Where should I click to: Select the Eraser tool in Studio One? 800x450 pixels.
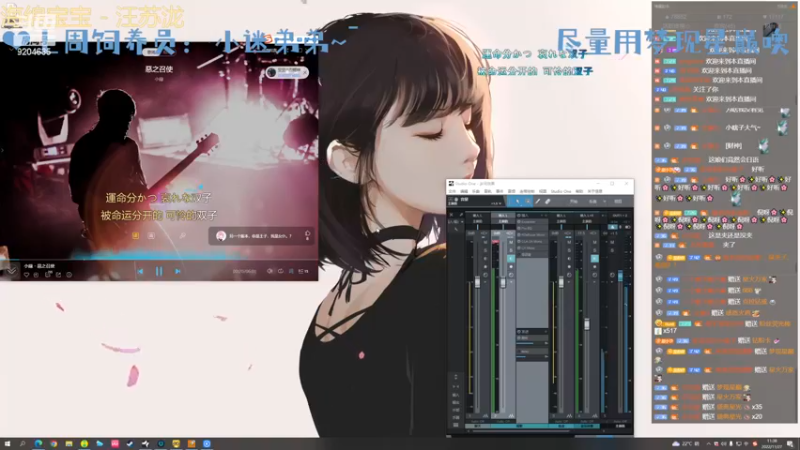(547, 201)
